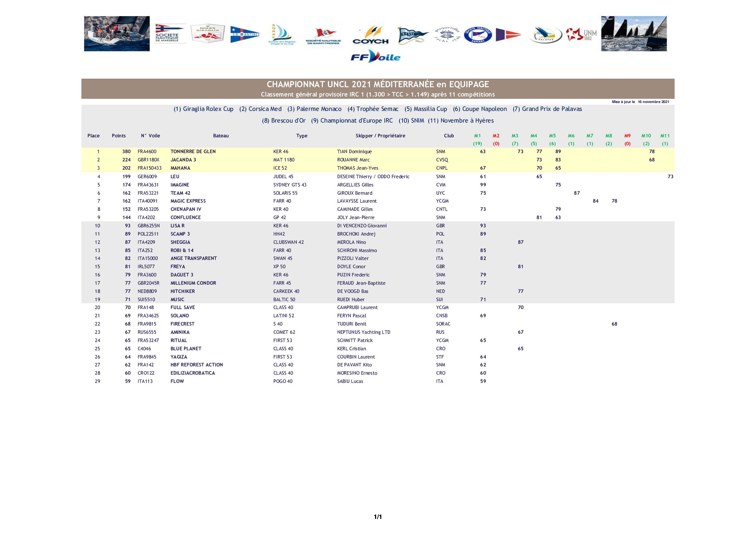The image size is (756, 534).
Task: Click the Rolex Giraglia logo
Action: [207, 33]
